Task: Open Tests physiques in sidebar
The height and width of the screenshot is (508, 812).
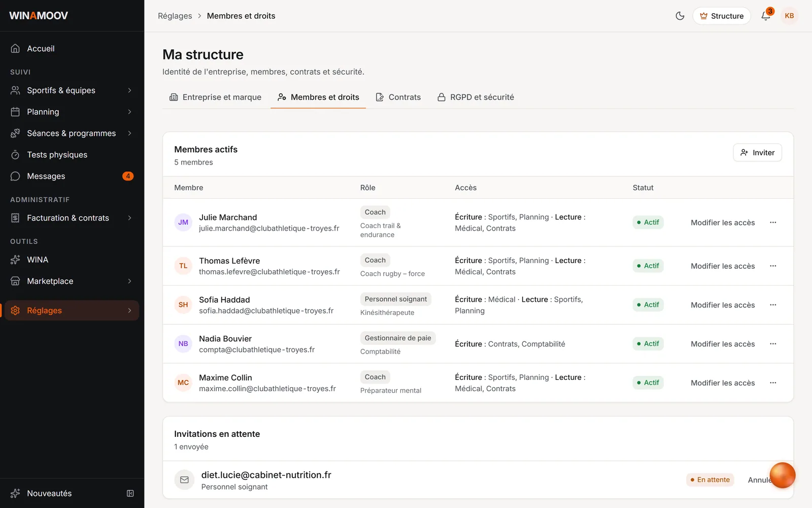Action: 72,154
